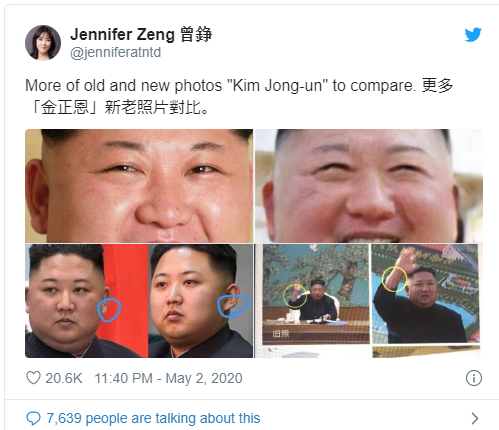Viewport: 499px width, 430px height.
Task: Open the sharp close-up face photo with visible ear
Action: pos(139,186)
